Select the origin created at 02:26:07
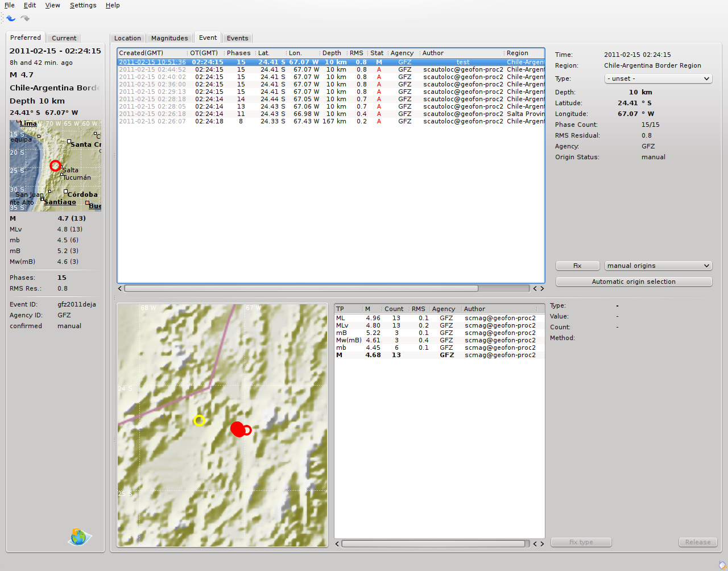The height and width of the screenshot is (571, 728). pos(330,121)
